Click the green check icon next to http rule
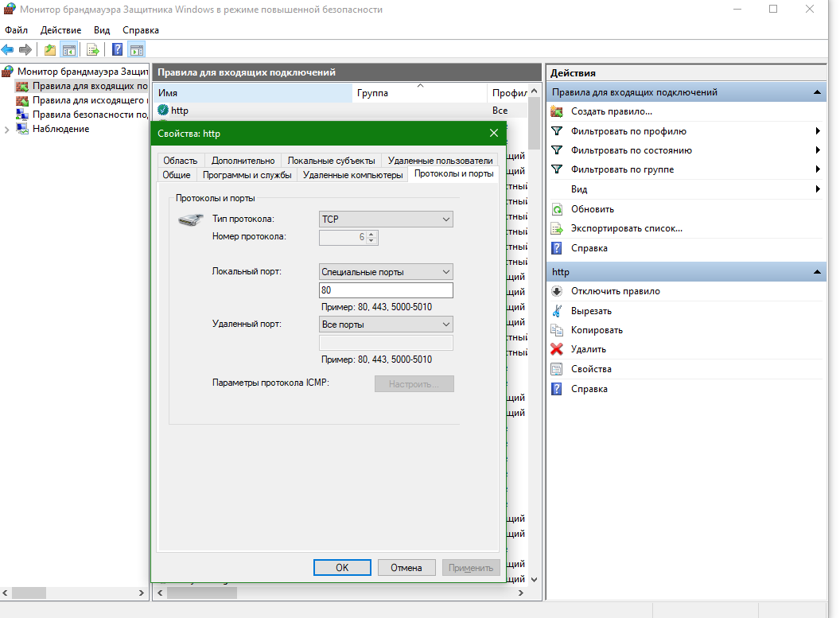This screenshot has height=618, width=840. coord(163,110)
